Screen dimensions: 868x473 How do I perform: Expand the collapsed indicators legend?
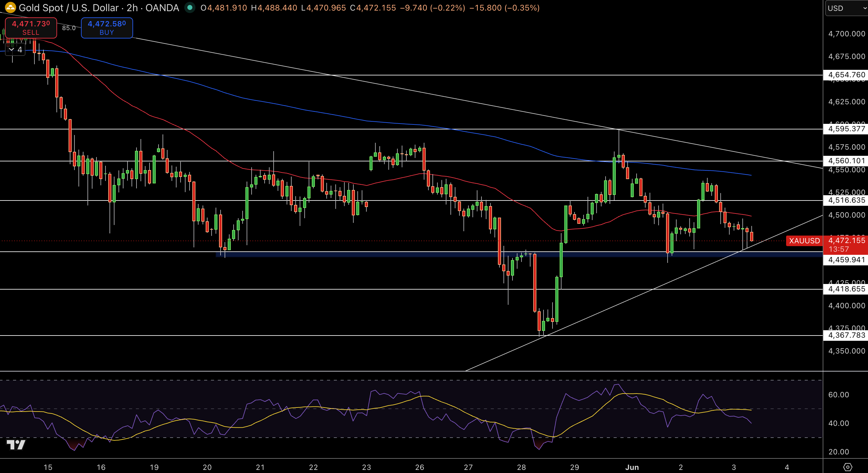pos(15,50)
